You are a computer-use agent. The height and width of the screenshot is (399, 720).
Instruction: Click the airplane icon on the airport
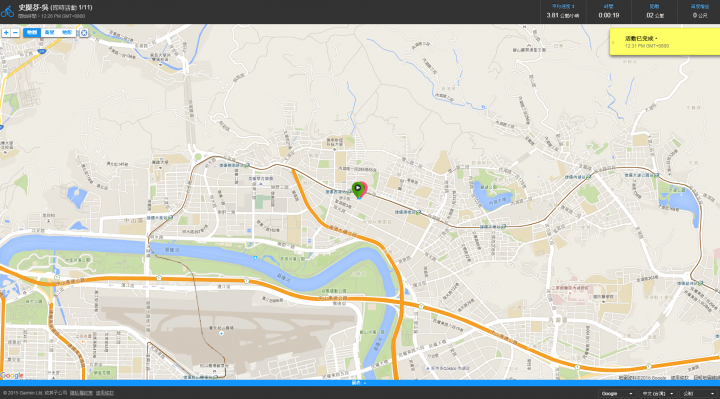tap(221, 333)
